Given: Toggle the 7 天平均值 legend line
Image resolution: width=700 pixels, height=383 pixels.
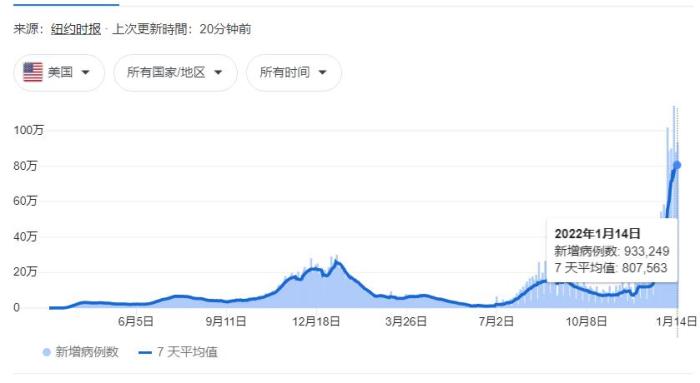Looking at the screenshot, I should pos(146,353).
